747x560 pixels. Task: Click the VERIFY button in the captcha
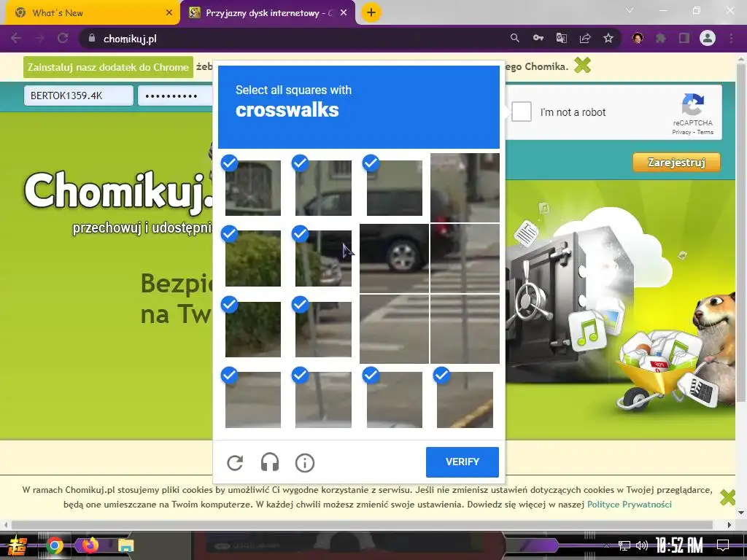(x=462, y=462)
